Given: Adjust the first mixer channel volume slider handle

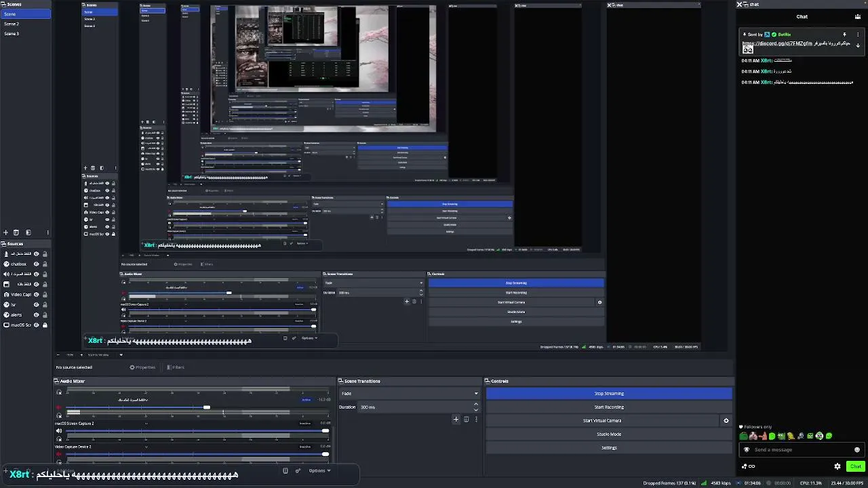Looking at the screenshot, I should (x=207, y=408).
